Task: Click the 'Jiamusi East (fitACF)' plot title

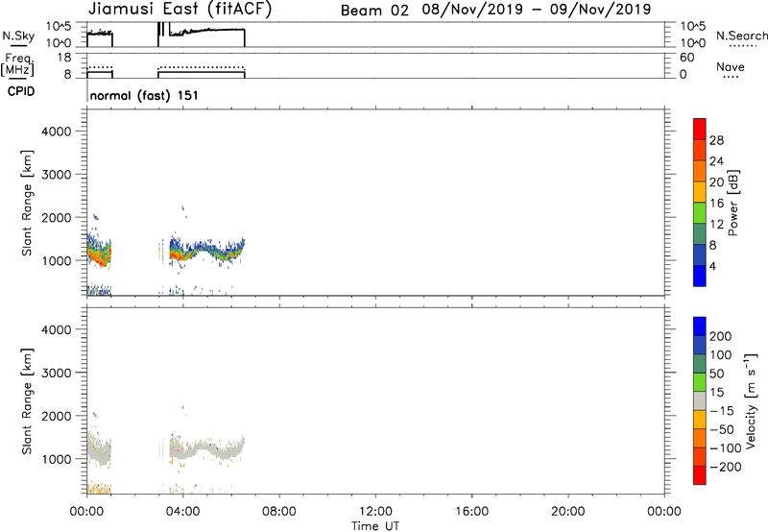Action: pos(180,9)
